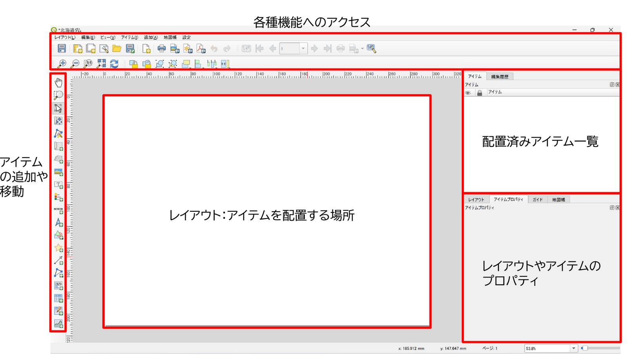
Task: Choose the Add Label tool
Action: pos(58,184)
